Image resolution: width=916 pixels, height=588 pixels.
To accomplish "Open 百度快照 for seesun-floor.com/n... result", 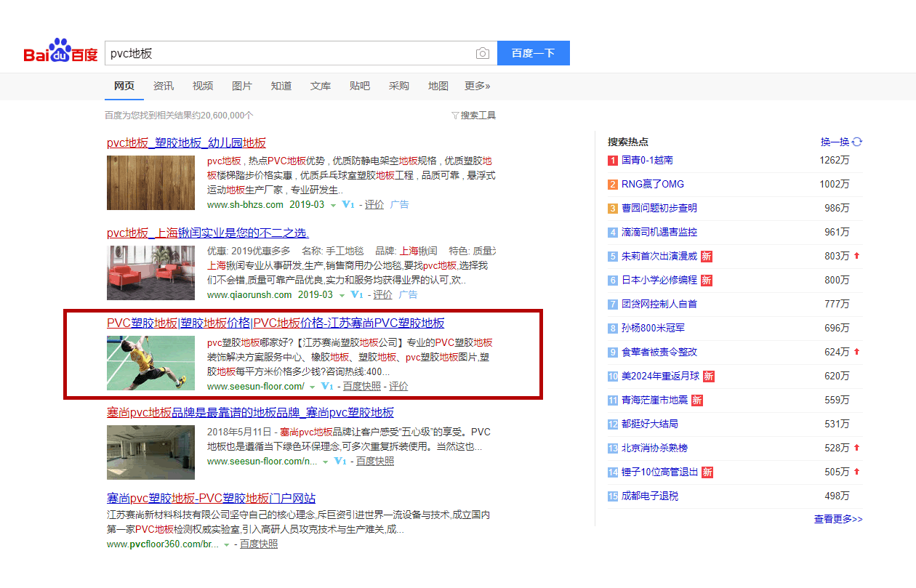I will point(375,462).
